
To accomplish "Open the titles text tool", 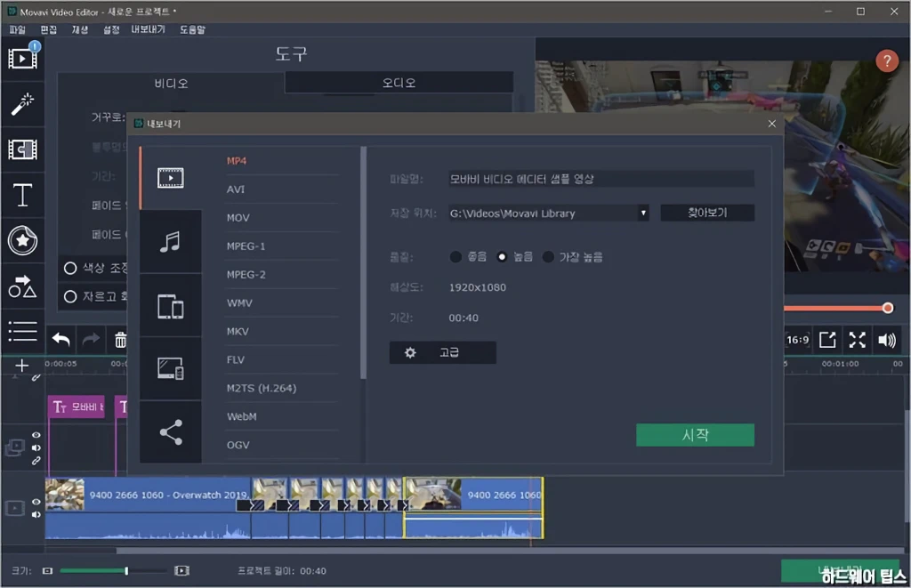I will tap(22, 195).
